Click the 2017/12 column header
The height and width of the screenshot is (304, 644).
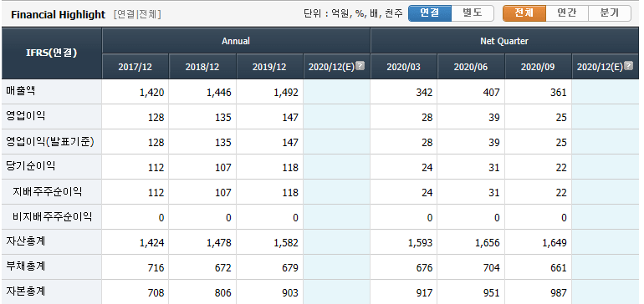135,67
